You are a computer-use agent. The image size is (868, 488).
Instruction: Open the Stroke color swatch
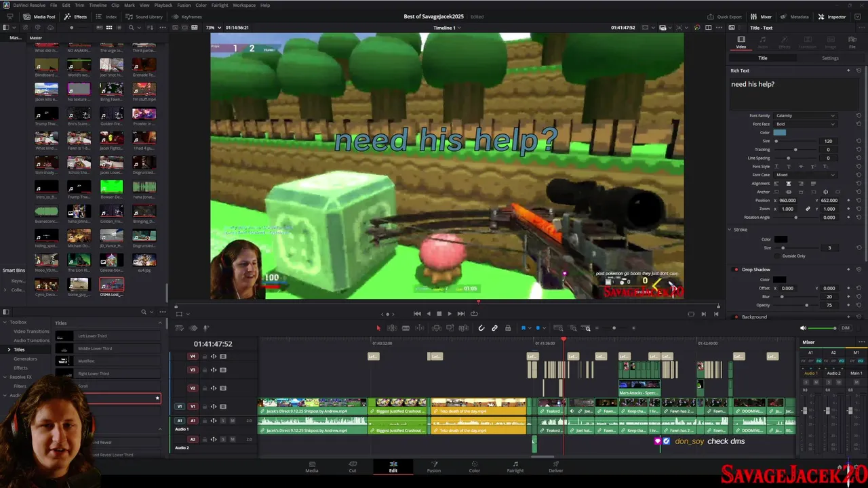[x=781, y=239]
